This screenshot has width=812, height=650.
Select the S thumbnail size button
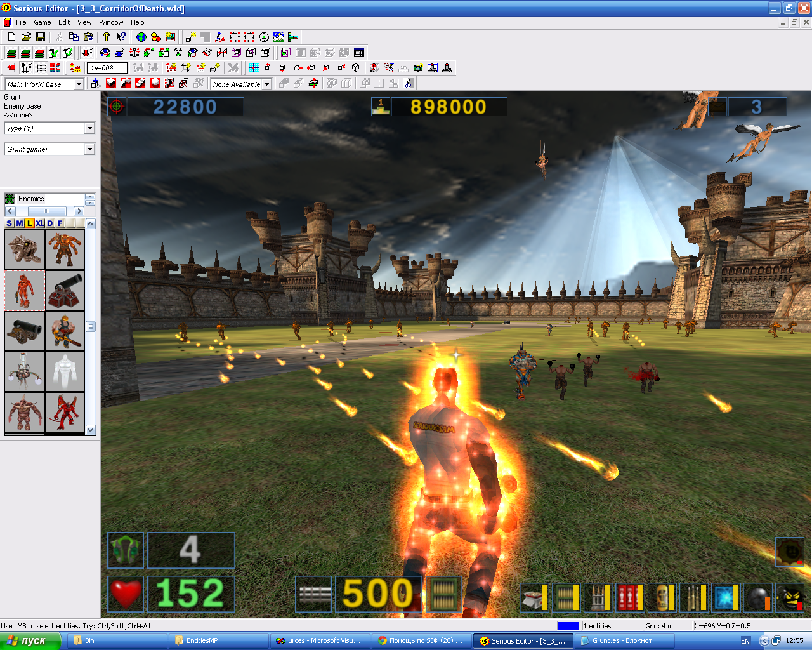[9, 223]
